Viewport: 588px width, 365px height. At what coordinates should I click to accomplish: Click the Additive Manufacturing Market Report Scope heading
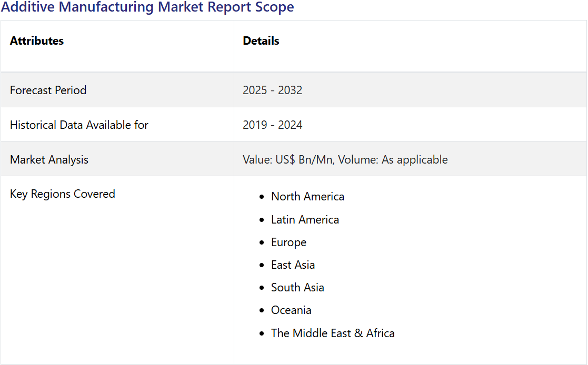147,7
